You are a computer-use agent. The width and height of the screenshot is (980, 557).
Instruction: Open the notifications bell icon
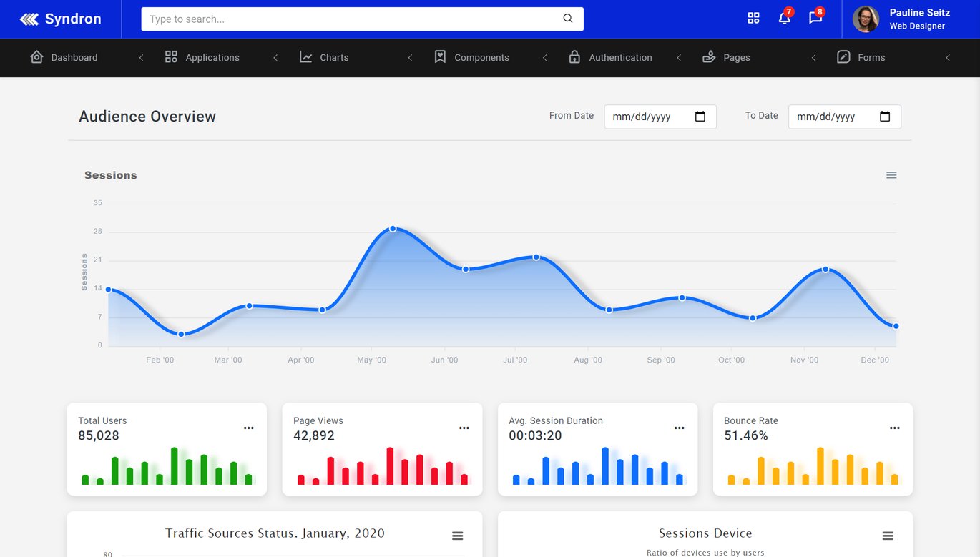point(784,19)
